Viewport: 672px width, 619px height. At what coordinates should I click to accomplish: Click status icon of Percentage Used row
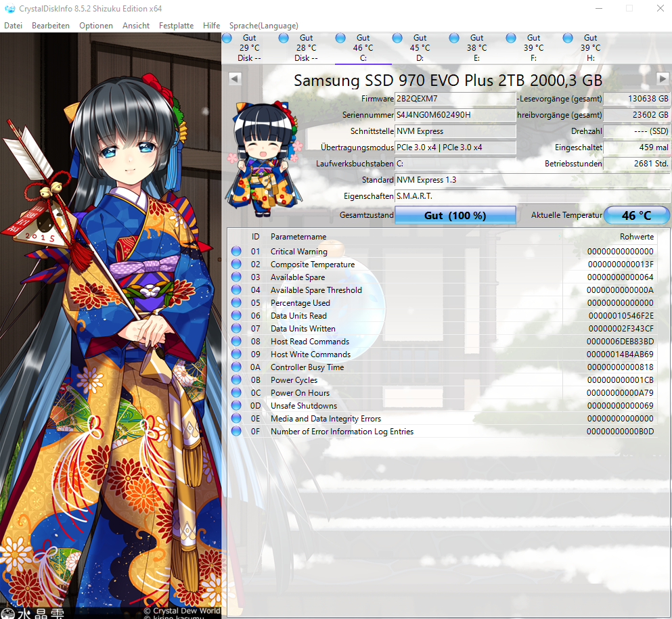[x=236, y=302]
